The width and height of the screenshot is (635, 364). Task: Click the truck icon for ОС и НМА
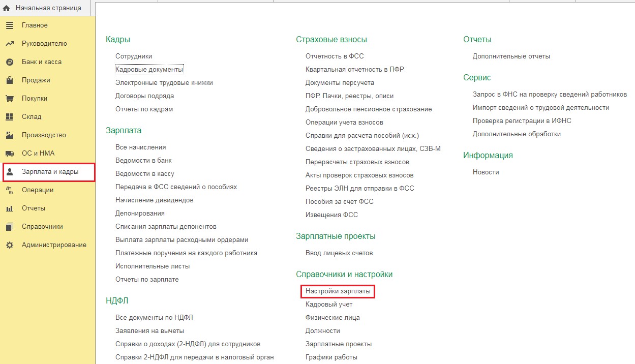9,154
